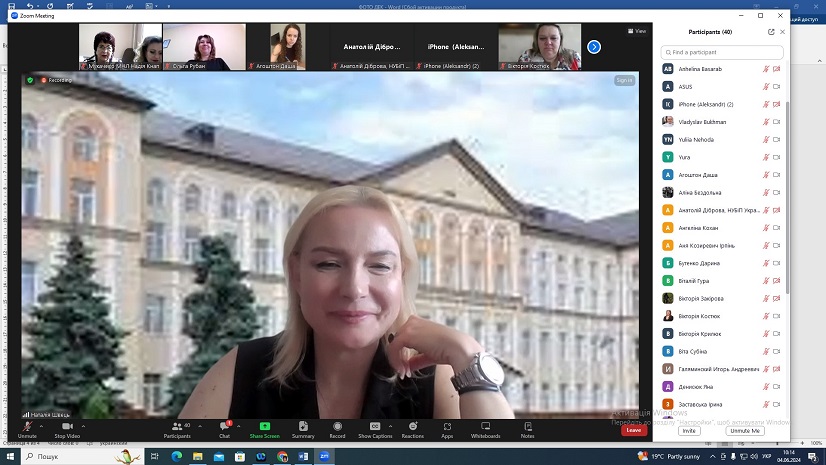The width and height of the screenshot is (826, 465).
Task: Open the Windows Start menu
Action: (11, 456)
